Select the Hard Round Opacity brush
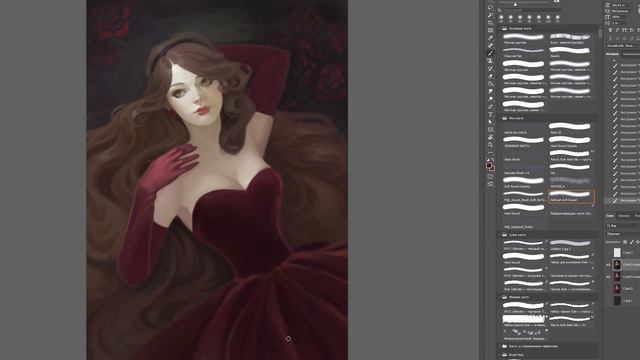This screenshot has height=360, width=640. click(570, 142)
